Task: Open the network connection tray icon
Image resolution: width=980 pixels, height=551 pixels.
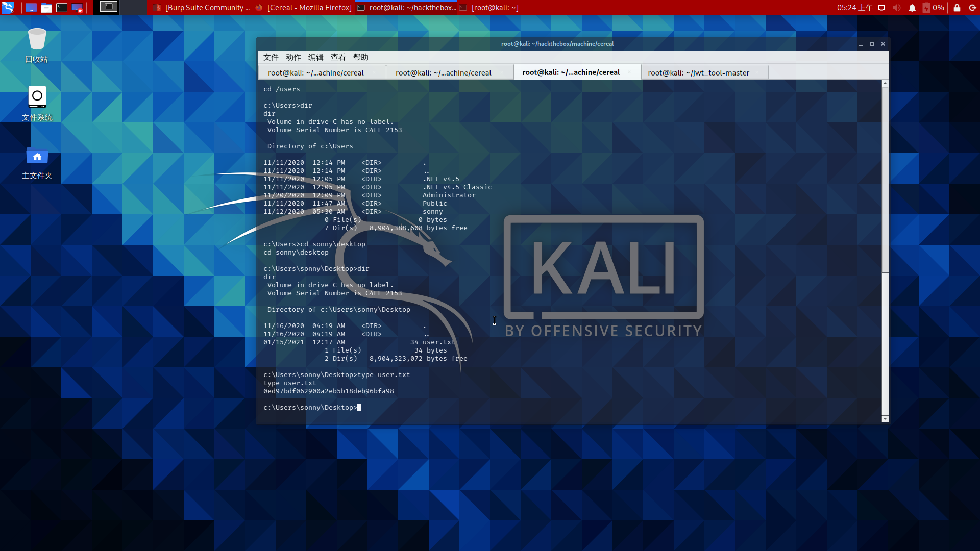Action: (x=881, y=8)
